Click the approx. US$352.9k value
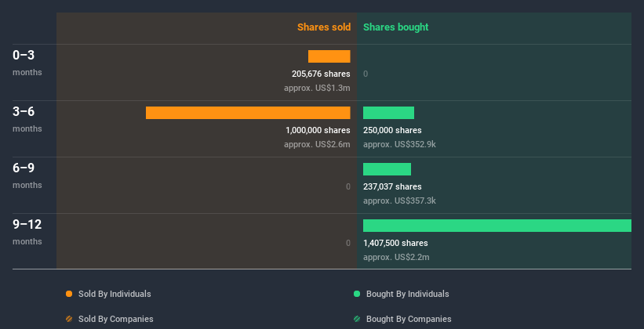 point(399,144)
